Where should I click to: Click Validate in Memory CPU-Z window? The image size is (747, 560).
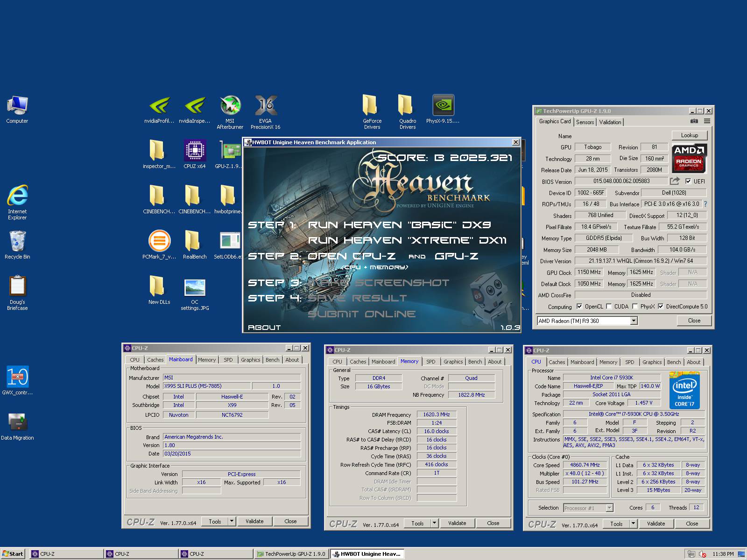click(x=457, y=523)
